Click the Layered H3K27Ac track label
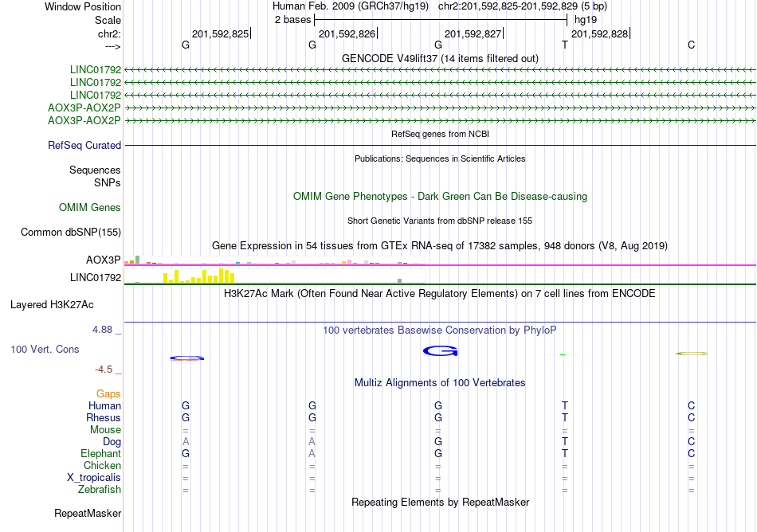 [x=52, y=305]
